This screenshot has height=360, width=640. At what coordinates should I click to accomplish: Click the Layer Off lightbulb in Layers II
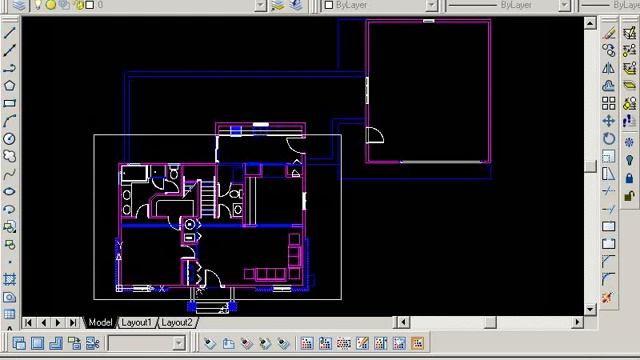point(630,160)
